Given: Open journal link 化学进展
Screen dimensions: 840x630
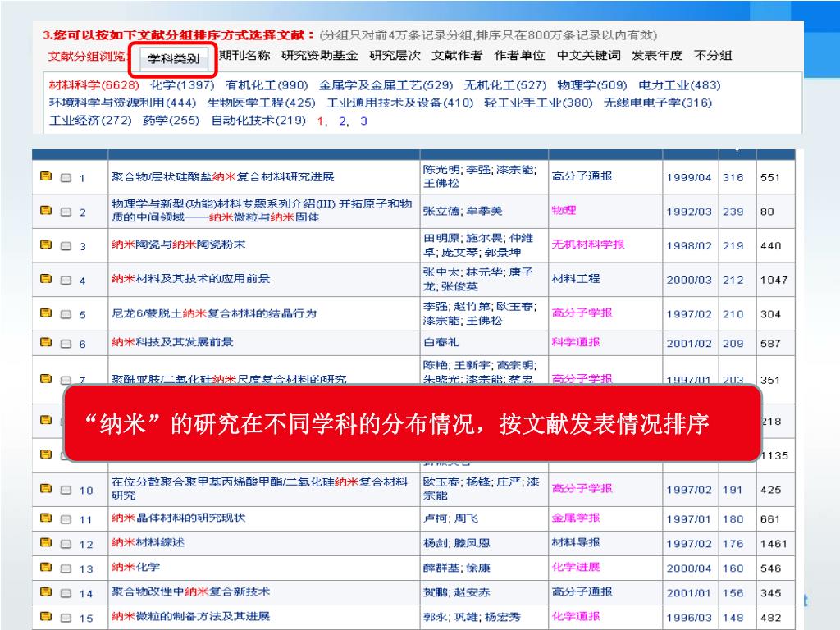Looking at the screenshot, I should coord(576,567).
